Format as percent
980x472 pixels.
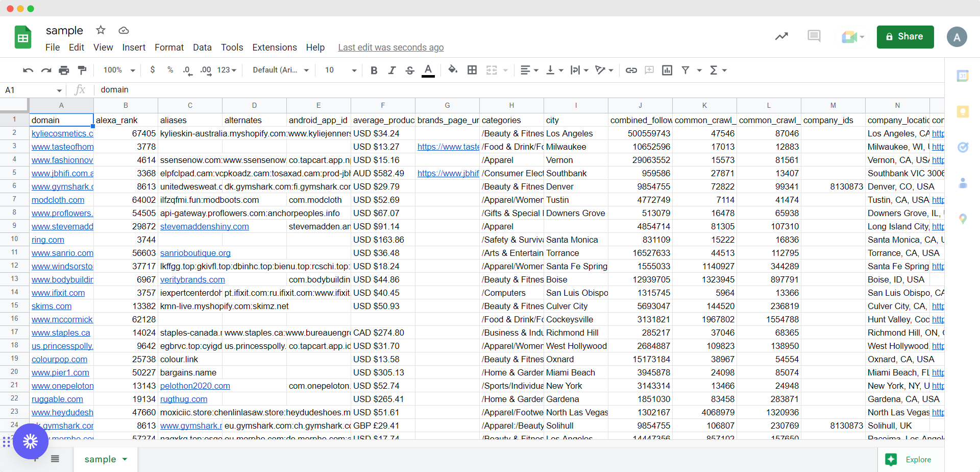point(170,70)
